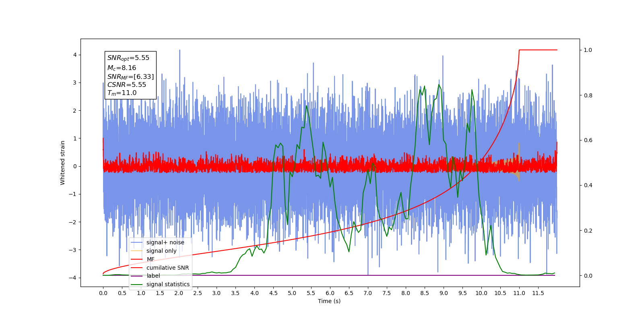Click the 0.5 tick on time axis
The width and height of the screenshot is (644, 322).
pos(122,293)
